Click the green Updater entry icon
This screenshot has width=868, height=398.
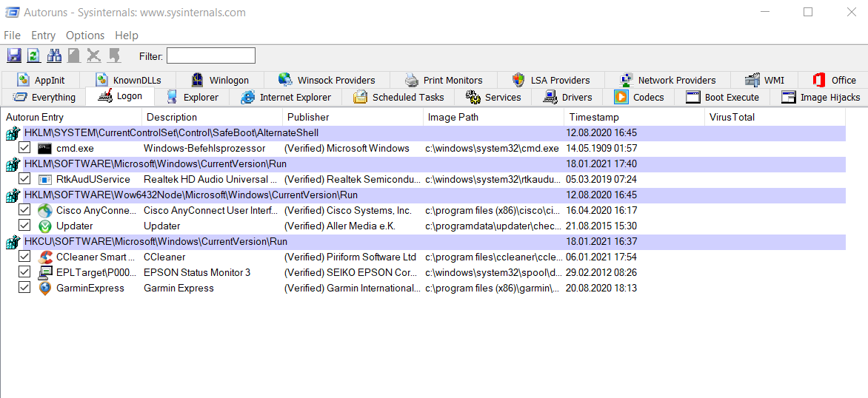[x=45, y=226]
